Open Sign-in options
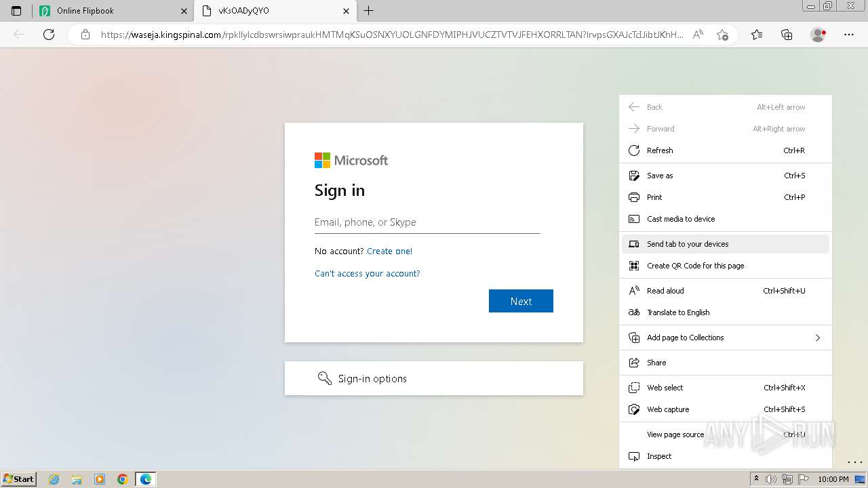868x488 pixels. pyautogui.click(x=434, y=378)
